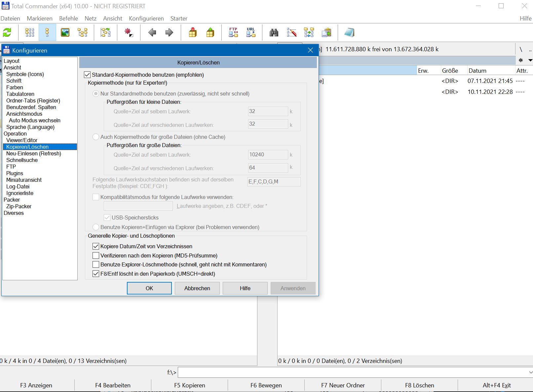Open the Konfigurieren menu
This screenshot has width=533, height=392.
(x=146, y=19)
